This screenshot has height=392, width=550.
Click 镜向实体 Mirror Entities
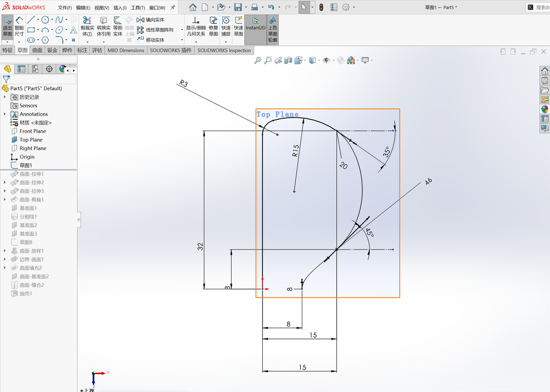(150, 20)
